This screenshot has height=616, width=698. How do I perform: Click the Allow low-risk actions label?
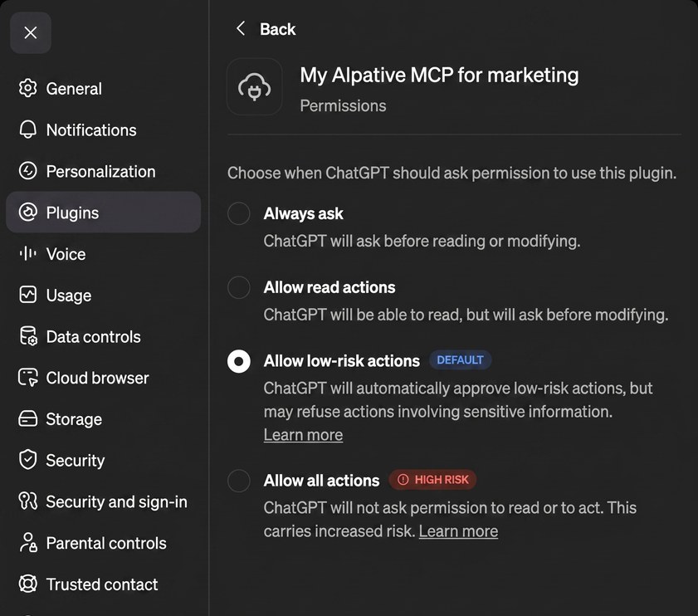341,361
